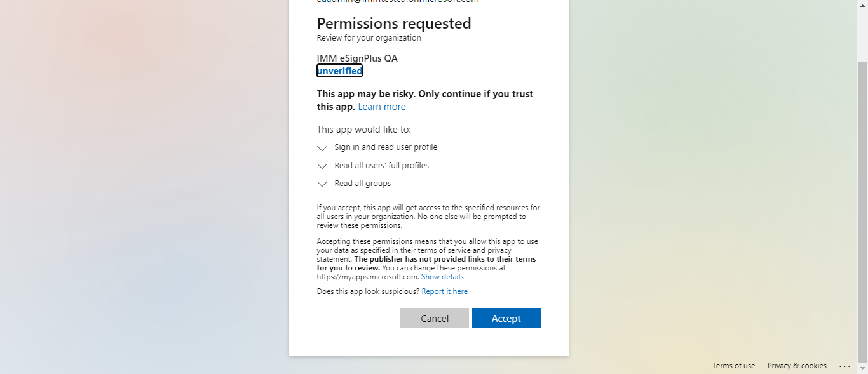Open the 'Terms of use' footer link
This screenshot has width=868, height=374.
[733, 366]
